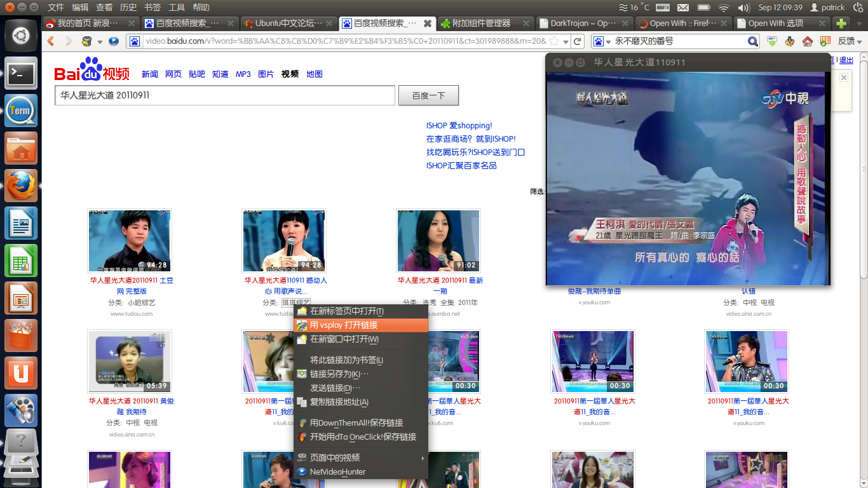Click the MP3 link in Baidu nav
Screen dimensions: 868x488
pos(243,74)
